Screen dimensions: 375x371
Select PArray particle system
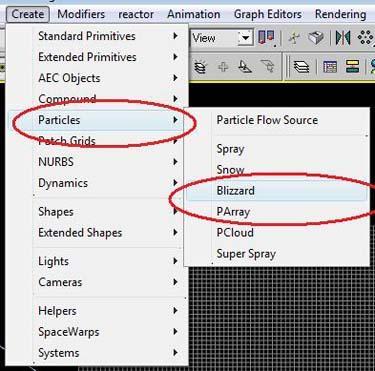tap(277, 212)
